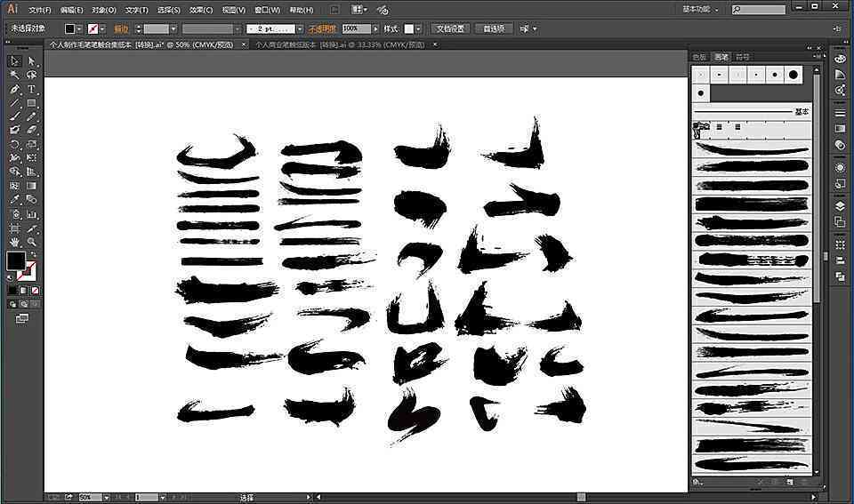Open the zoom level 50% dropdown
Viewport: 854px width, 504px height.
pos(106,498)
